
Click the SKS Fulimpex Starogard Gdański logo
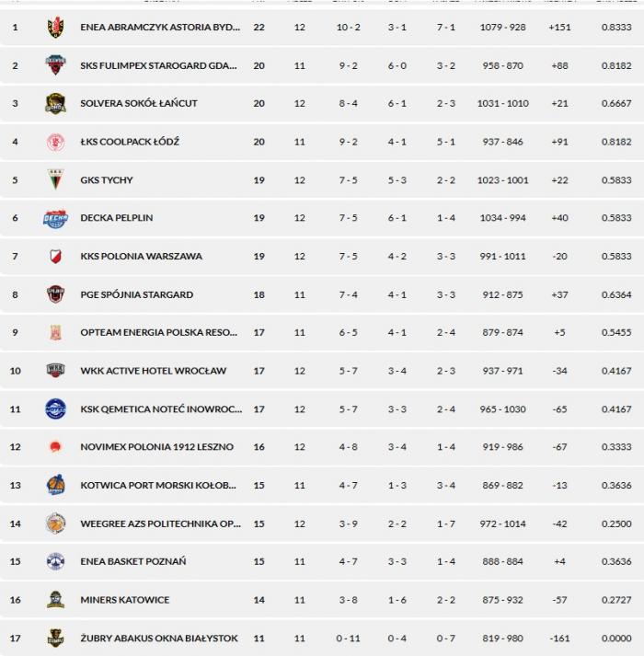tap(55, 65)
